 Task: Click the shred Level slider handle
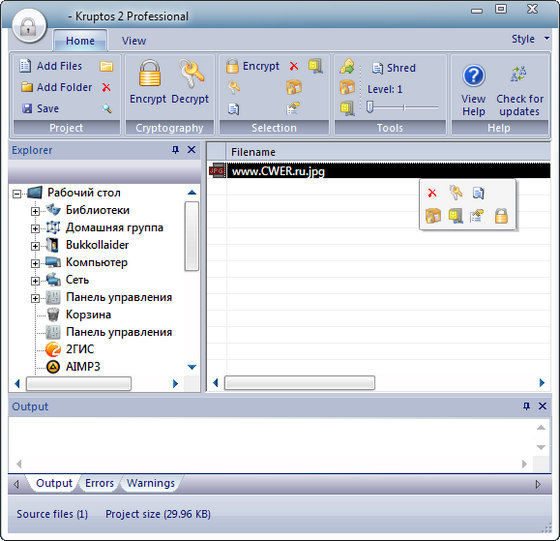(x=370, y=107)
